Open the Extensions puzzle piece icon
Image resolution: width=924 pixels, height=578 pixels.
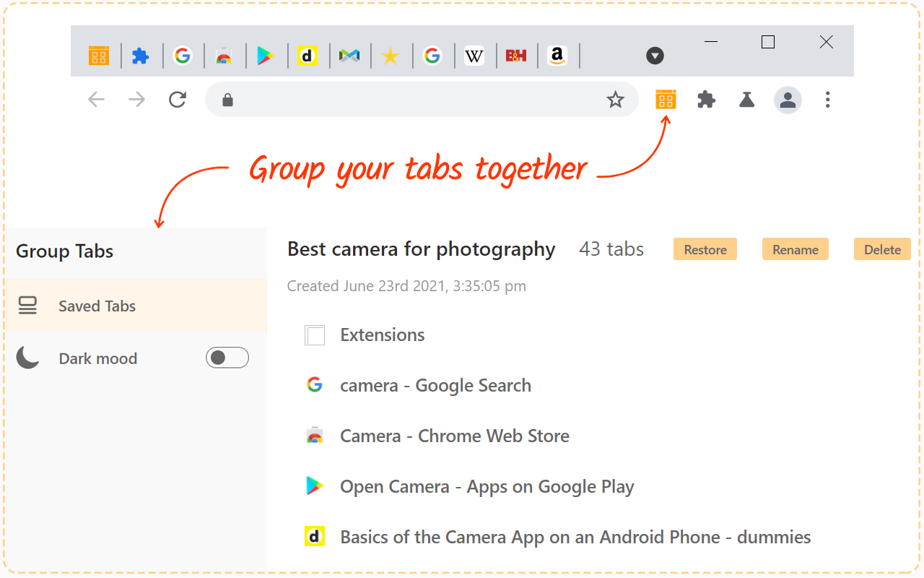click(706, 100)
